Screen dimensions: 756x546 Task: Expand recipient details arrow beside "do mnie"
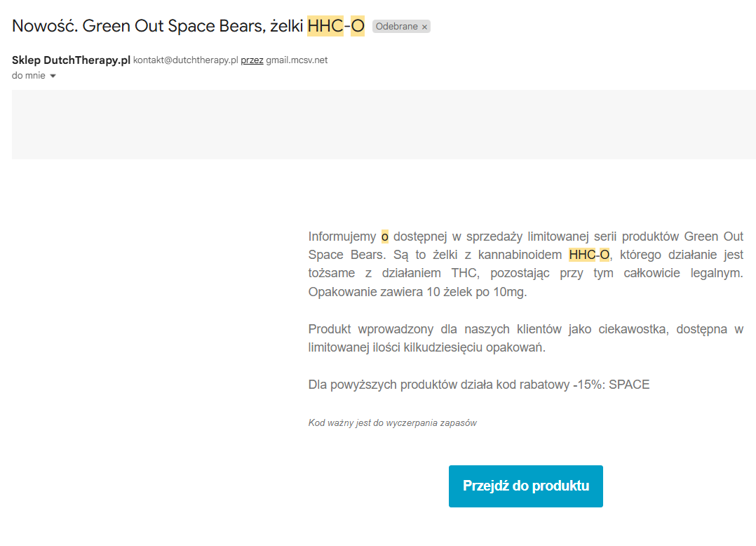point(53,76)
